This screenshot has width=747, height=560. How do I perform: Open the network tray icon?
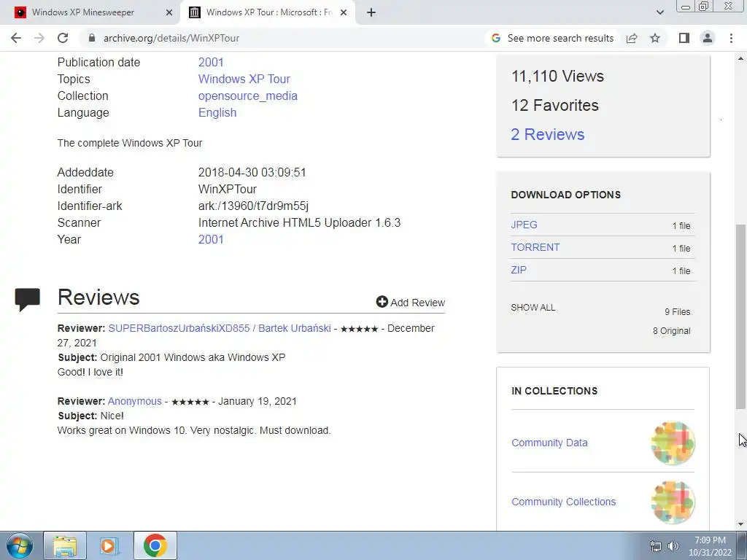[x=656, y=546]
